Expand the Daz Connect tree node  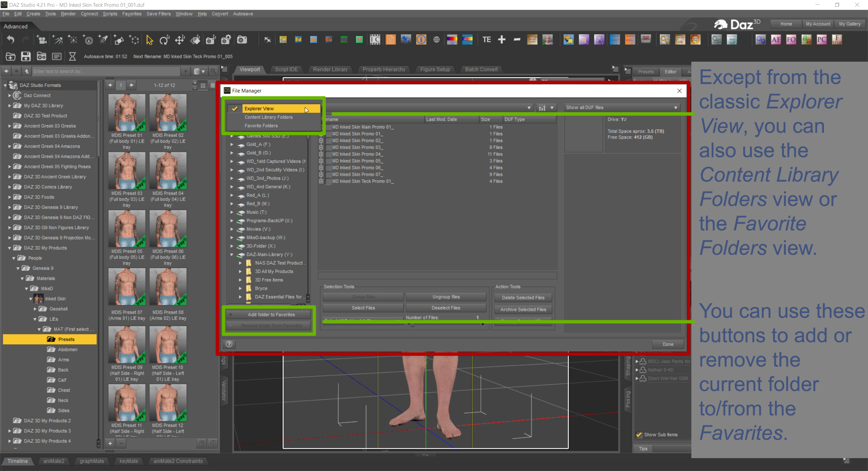pos(9,96)
